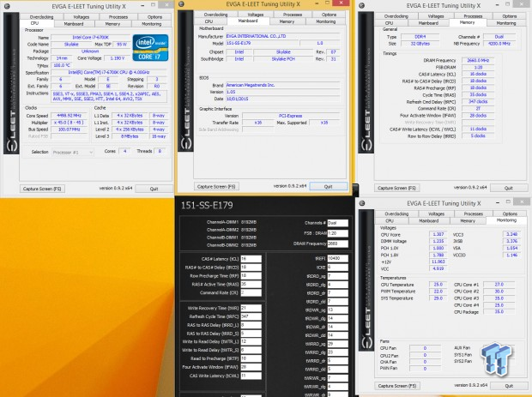Click the memory size value 32 GBytes
This screenshot has width=532, height=397.
pyautogui.click(x=420, y=44)
